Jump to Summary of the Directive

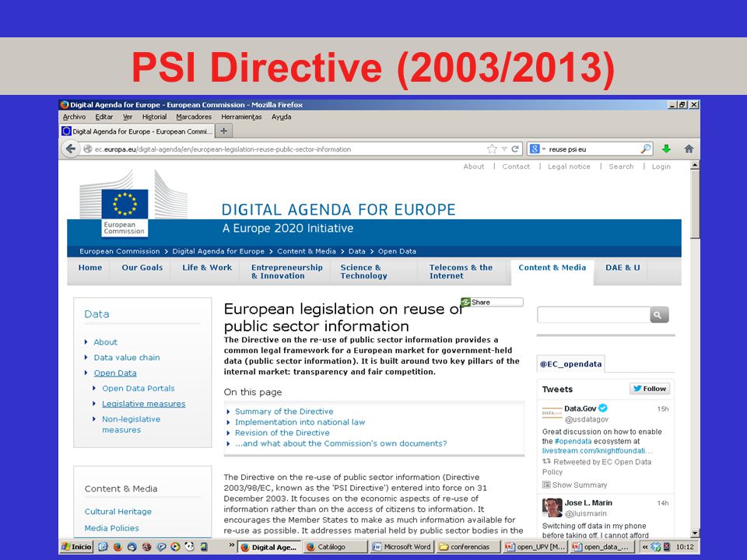tap(284, 411)
